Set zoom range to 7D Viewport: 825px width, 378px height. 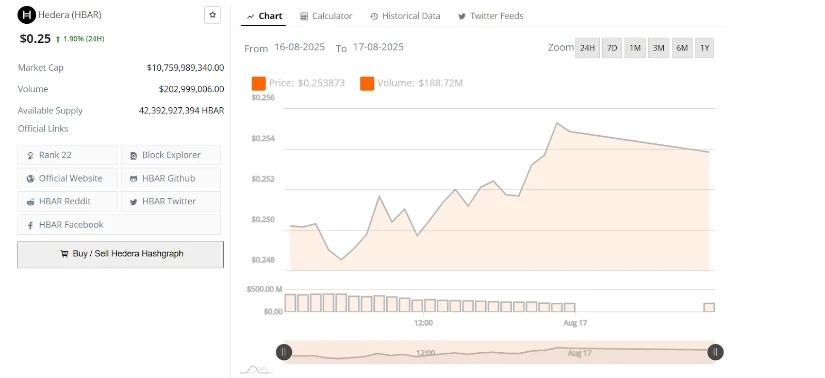tap(612, 48)
